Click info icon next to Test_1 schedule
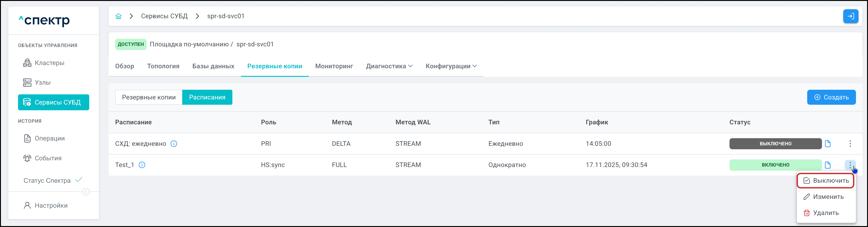The image size is (868, 227). tap(142, 165)
